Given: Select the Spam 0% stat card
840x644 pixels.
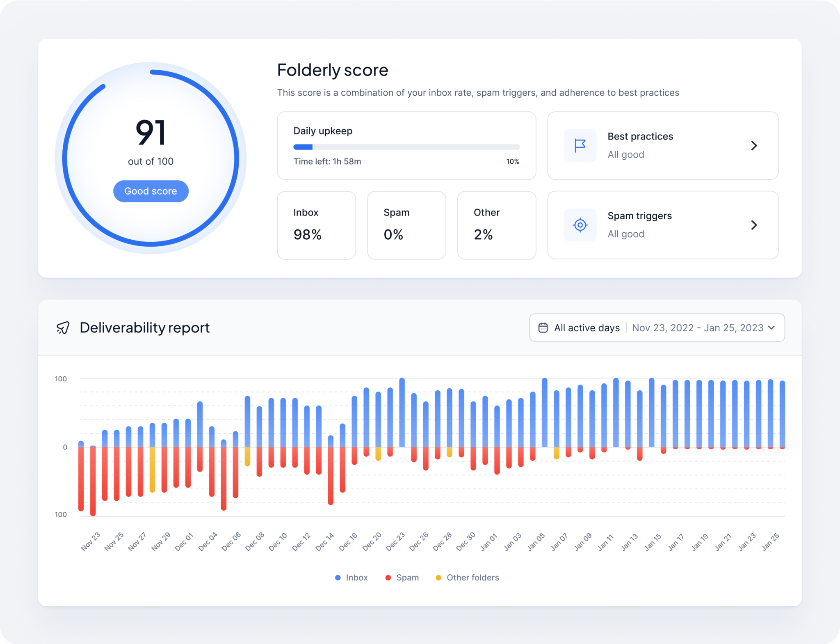Looking at the screenshot, I should [406, 225].
